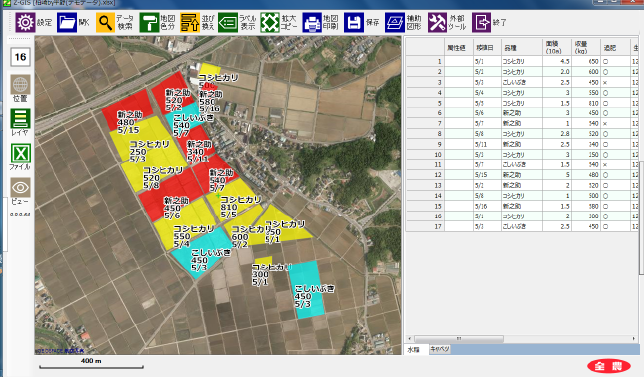The height and width of the screenshot is (377, 644).
Task: Open the 設定 settings gear icon
Action: click(25, 22)
